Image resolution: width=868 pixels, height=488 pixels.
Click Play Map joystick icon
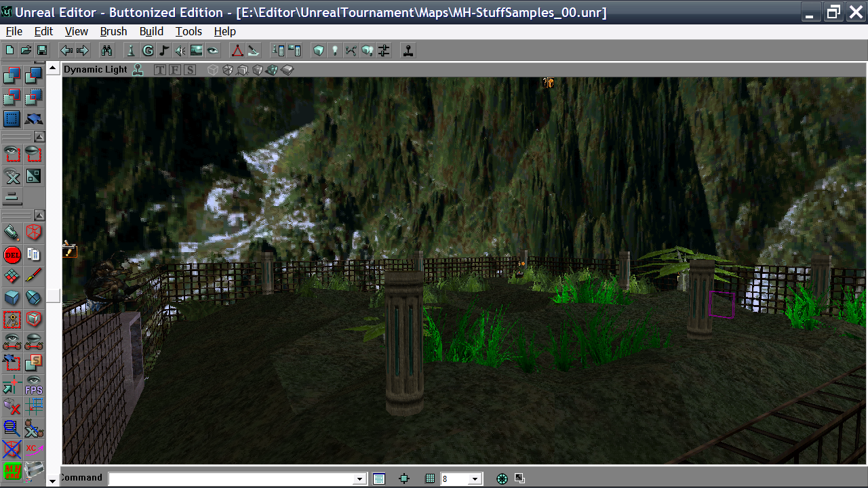tap(408, 50)
